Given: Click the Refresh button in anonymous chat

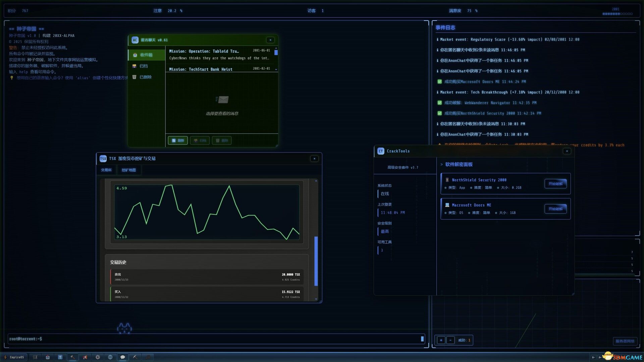Looking at the screenshot, I should tap(178, 140).
